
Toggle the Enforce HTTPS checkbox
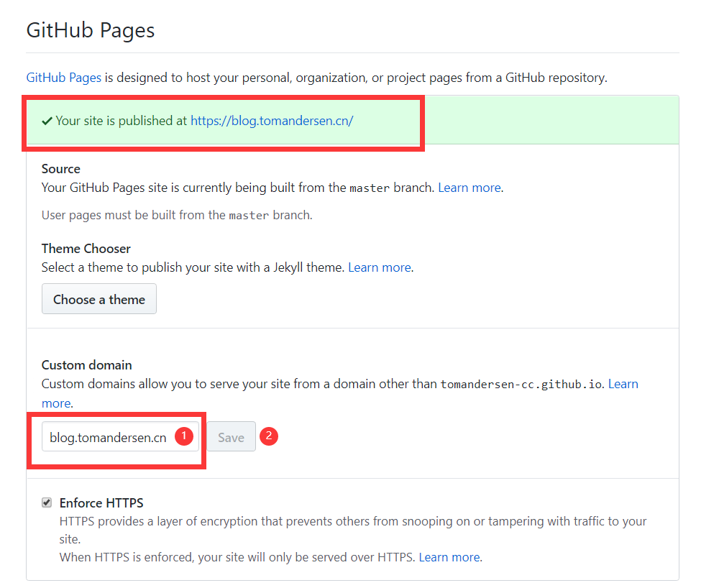(x=47, y=502)
